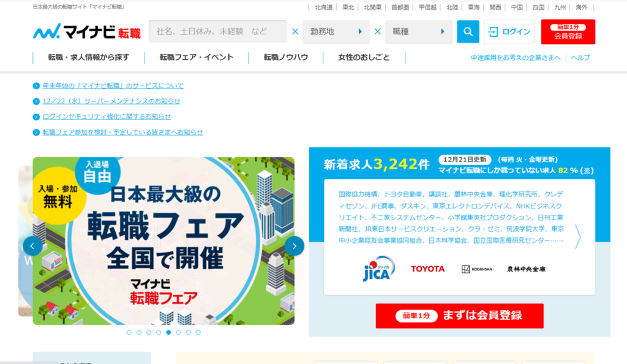Select the 北陸 region link
The height and width of the screenshot is (364, 627).
(x=452, y=7)
